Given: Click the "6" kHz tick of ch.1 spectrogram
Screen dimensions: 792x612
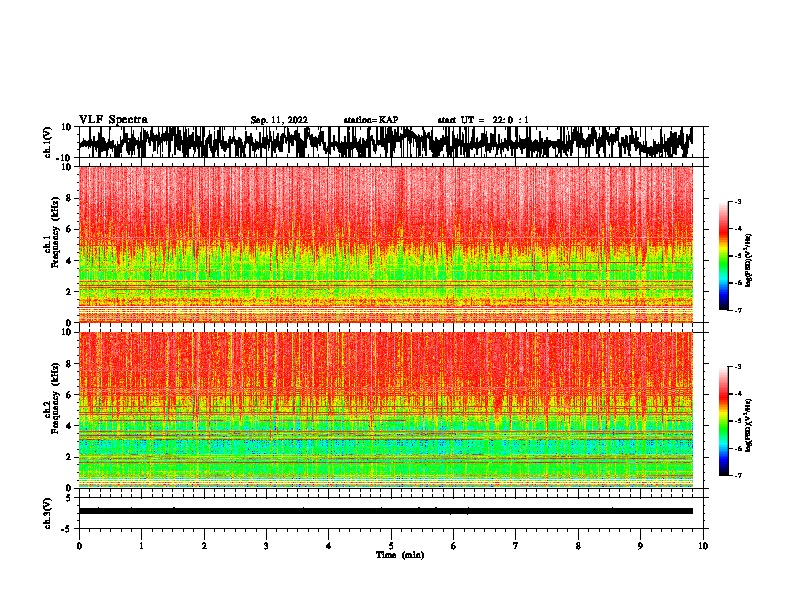Looking at the screenshot, I should (x=69, y=229).
